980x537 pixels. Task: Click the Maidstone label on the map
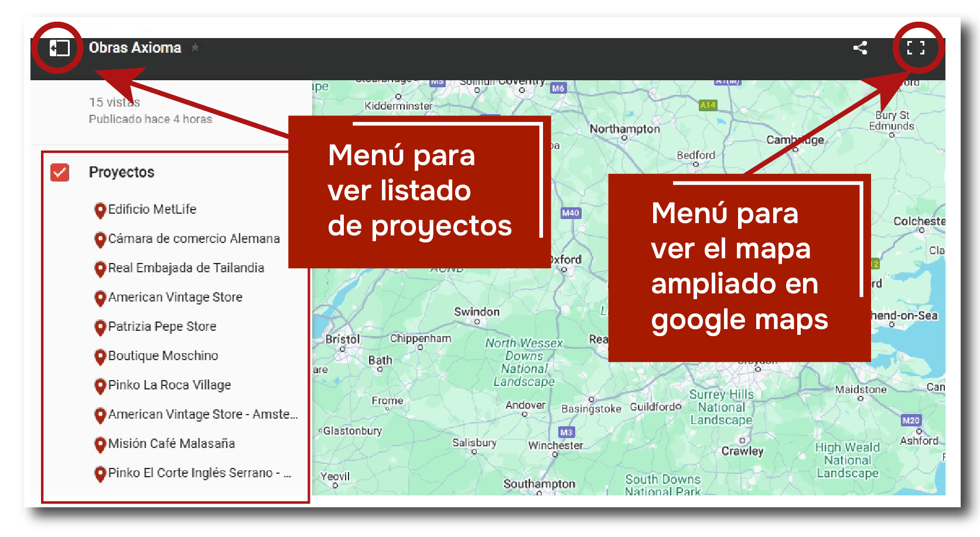click(861, 389)
